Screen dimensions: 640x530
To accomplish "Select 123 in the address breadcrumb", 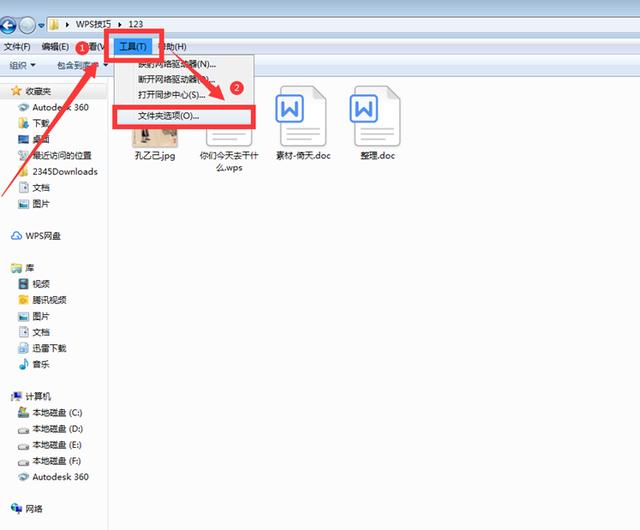I will (136, 24).
